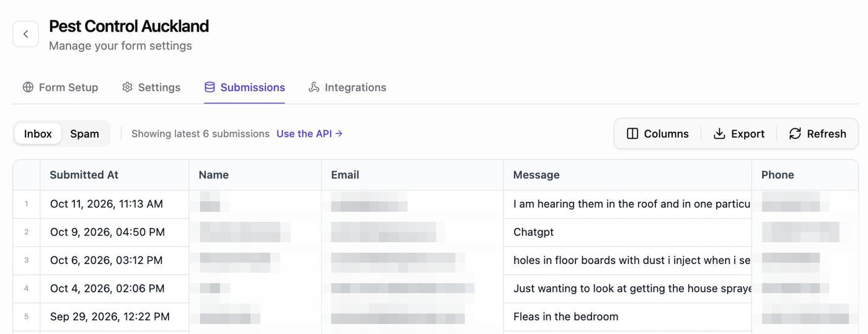Click the 'holes in floor boards' message
Image resolution: width=868 pixels, height=334 pixels.
point(627,260)
